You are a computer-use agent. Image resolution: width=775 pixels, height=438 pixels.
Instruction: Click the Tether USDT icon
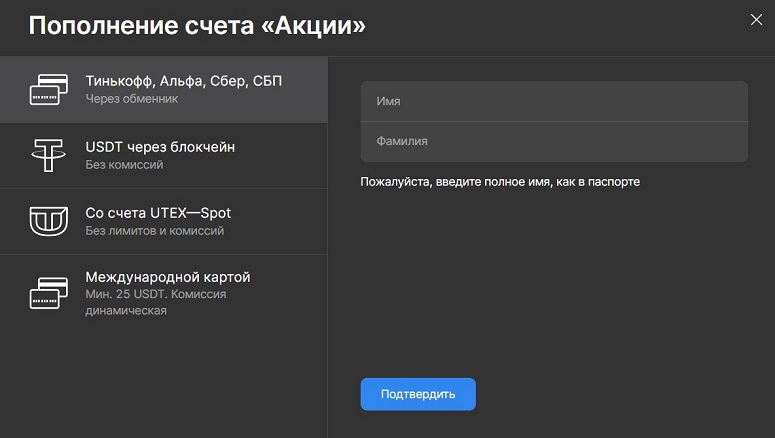(x=48, y=155)
